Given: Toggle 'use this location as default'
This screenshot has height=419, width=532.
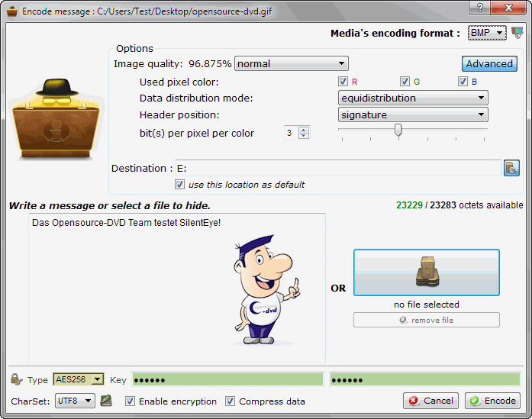Looking at the screenshot, I should [x=179, y=184].
